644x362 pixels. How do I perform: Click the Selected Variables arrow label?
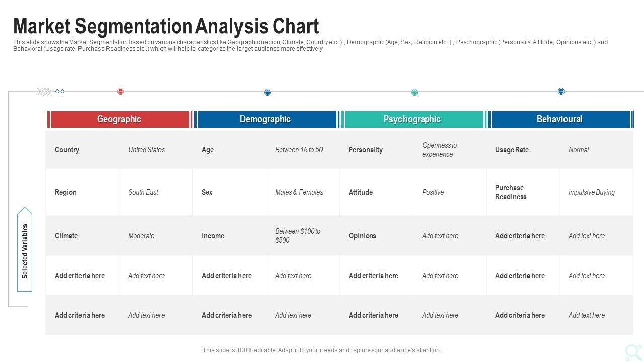[25, 250]
